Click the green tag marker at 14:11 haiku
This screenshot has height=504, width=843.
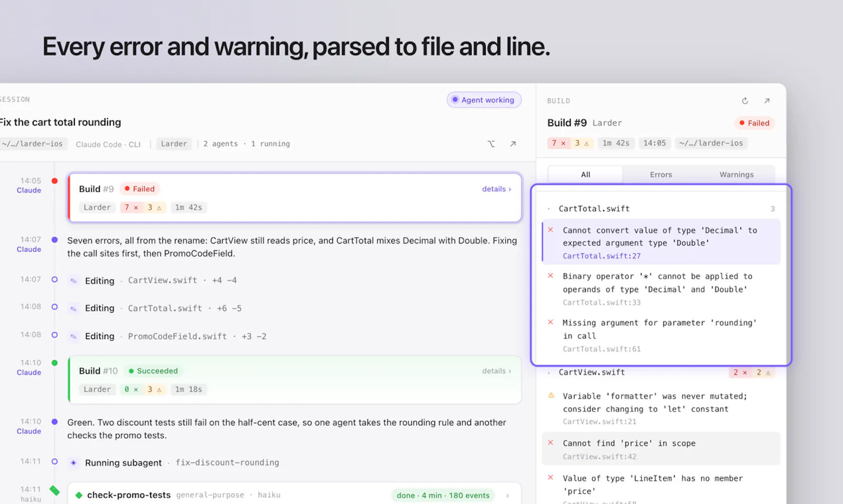tap(55, 490)
